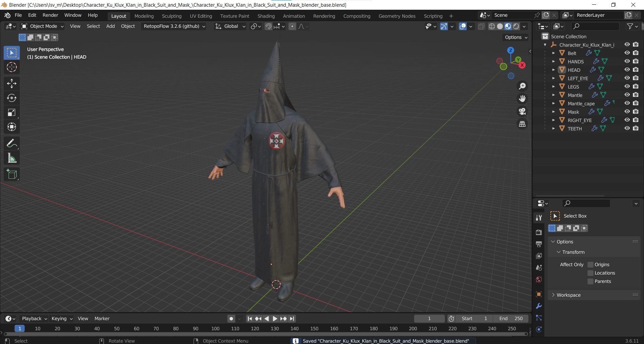Open the Object Mode dropdown
The image size is (644, 344).
tap(42, 26)
